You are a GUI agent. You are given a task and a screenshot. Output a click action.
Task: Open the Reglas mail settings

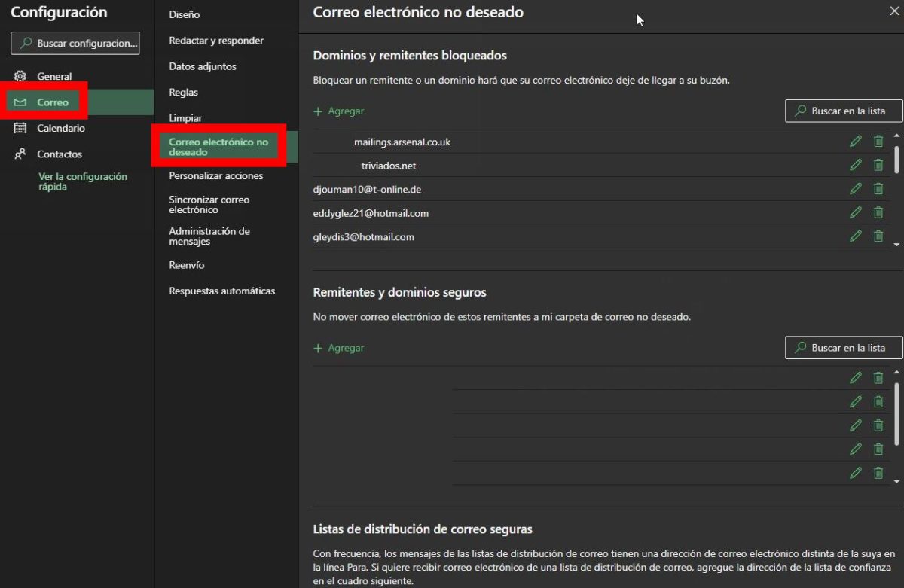pyautogui.click(x=183, y=93)
